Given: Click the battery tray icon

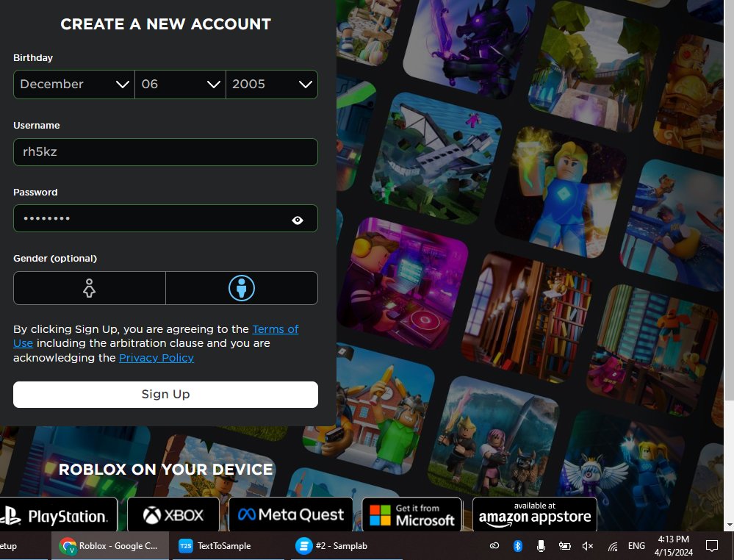Looking at the screenshot, I should (x=564, y=546).
